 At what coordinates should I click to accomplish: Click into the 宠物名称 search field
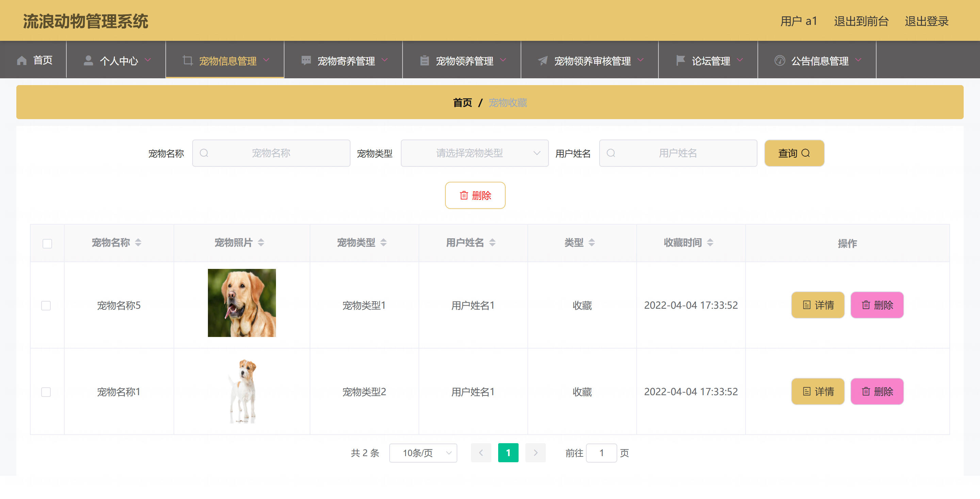[271, 153]
